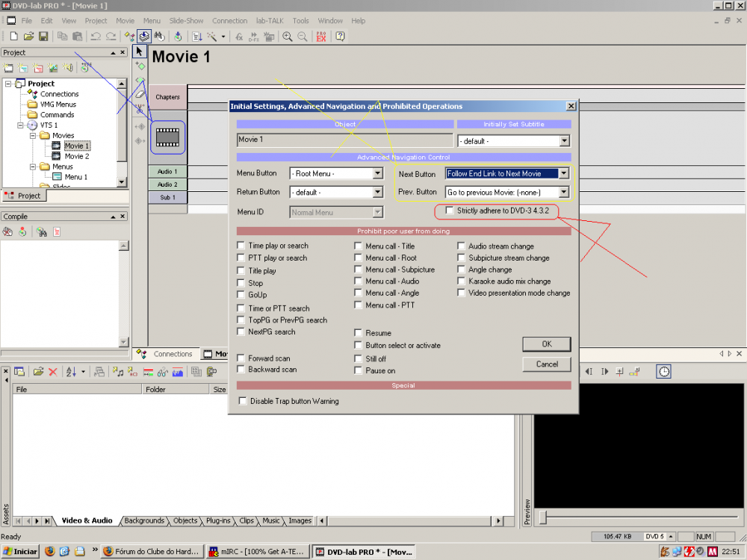This screenshot has width=747, height=560.
Task: Open the Next Button dropdown
Action: pyautogui.click(x=564, y=174)
